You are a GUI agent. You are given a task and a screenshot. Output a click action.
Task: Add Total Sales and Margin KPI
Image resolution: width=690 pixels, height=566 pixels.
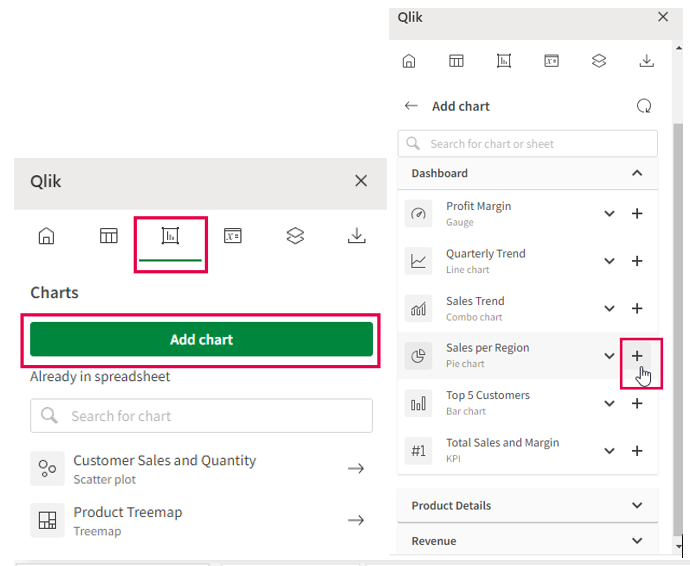click(637, 451)
